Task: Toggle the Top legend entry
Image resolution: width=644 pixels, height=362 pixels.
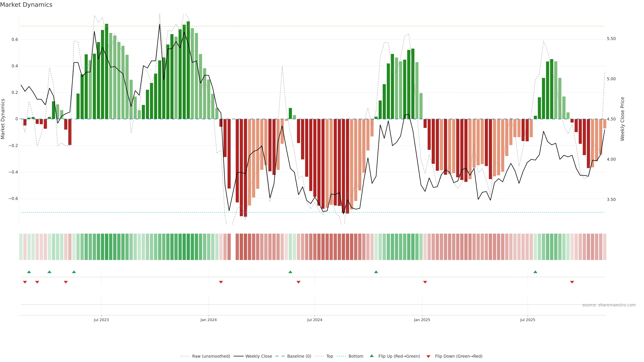Action: click(x=330, y=356)
